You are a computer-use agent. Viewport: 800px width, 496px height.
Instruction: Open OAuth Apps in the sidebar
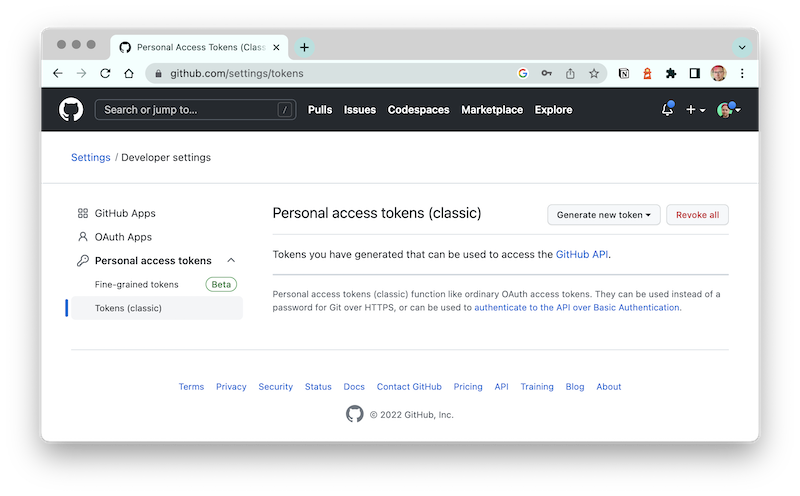click(x=123, y=237)
